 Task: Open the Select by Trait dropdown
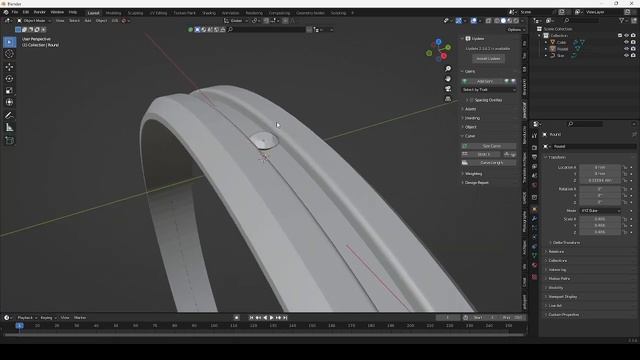489,90
